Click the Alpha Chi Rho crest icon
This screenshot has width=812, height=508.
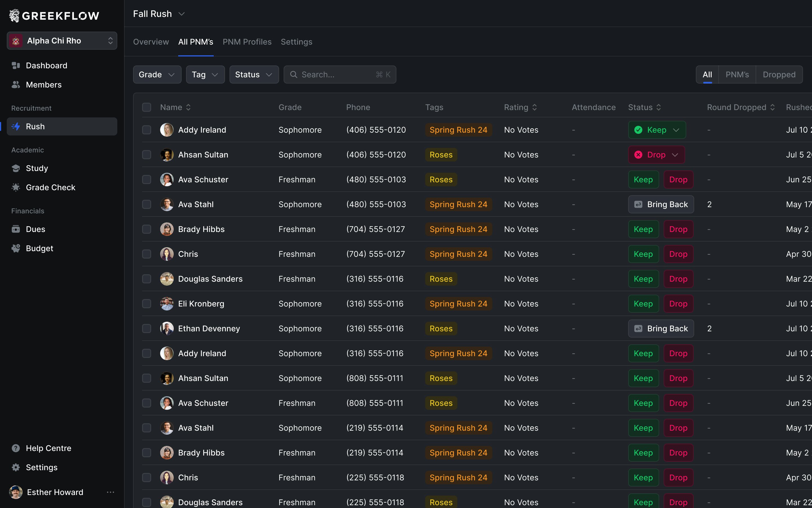pos(16,41)
